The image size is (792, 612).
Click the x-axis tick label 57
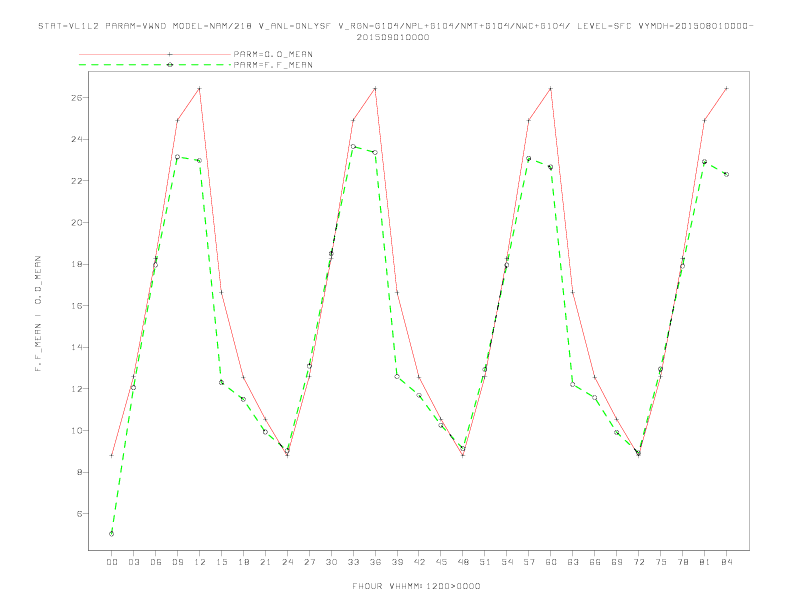[x=529, y=562]
